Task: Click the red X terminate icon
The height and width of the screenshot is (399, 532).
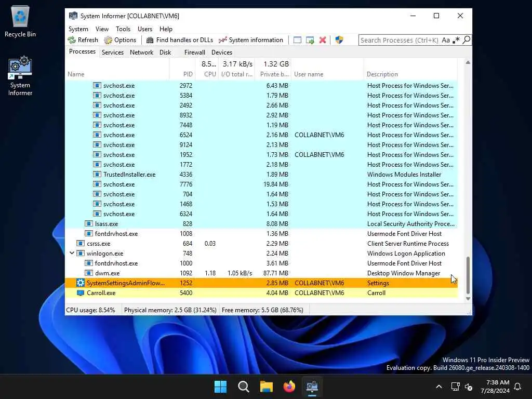Action: [x=322, y=40]
